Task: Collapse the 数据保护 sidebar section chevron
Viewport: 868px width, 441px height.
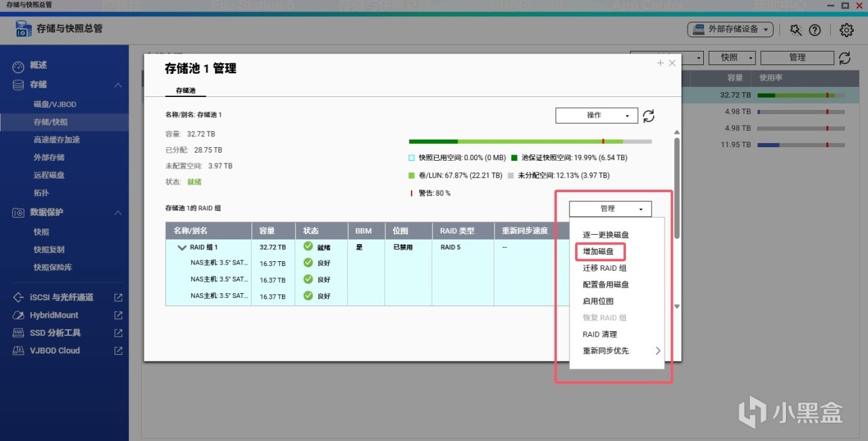Action: tap(118, 212)
